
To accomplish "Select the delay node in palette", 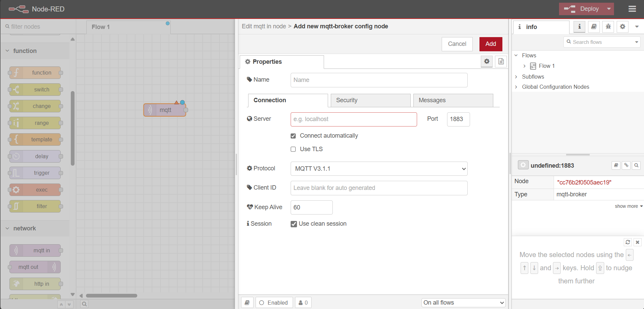I will pos(35,156).
